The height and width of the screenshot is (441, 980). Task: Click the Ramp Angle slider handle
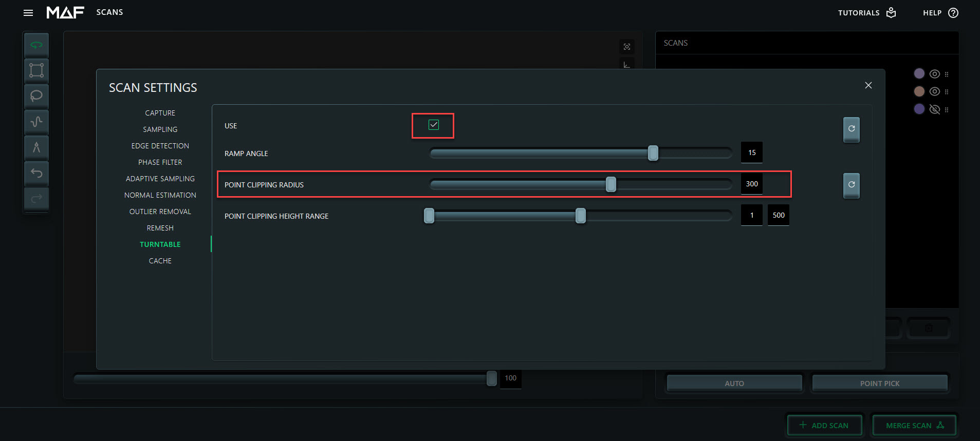(x=653, y=153)
